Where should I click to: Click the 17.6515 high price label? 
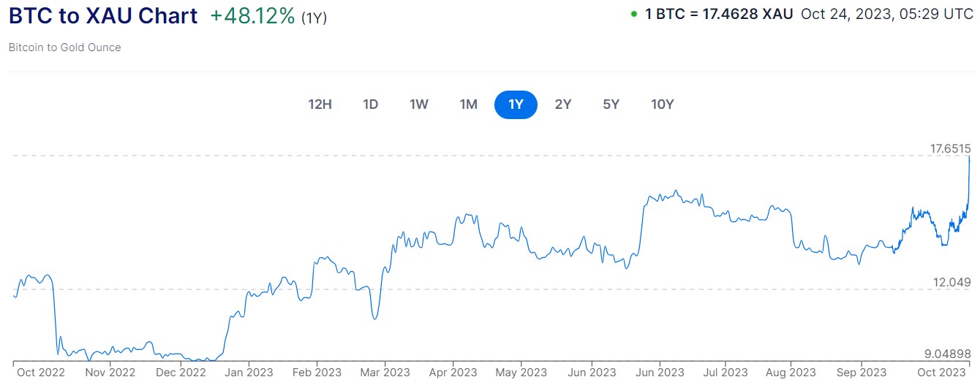point(950,148)
